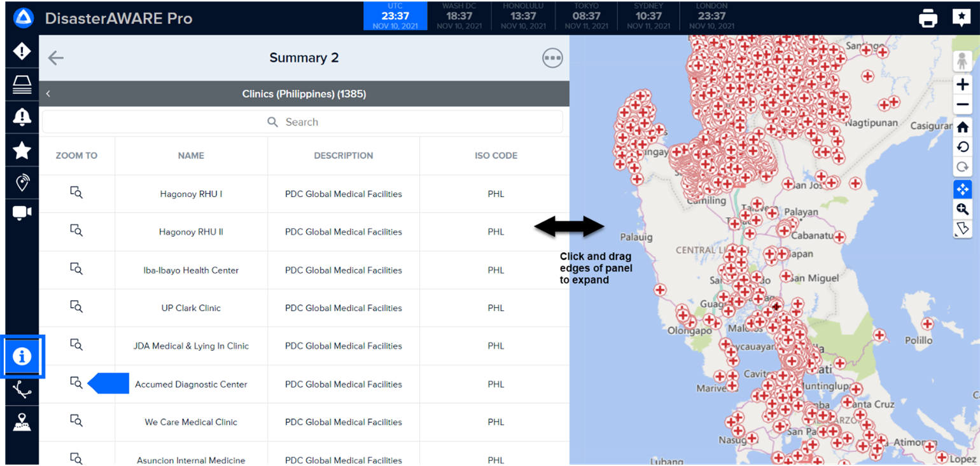Click the Accumed Diagnostic Center name

(x=191, y=384)
